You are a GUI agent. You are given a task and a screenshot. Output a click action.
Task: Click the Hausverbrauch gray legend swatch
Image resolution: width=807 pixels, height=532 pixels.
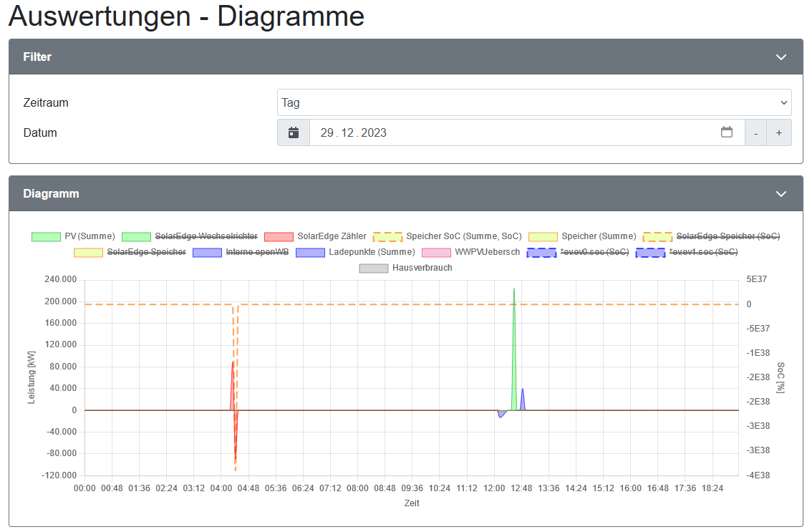[373, 269]
